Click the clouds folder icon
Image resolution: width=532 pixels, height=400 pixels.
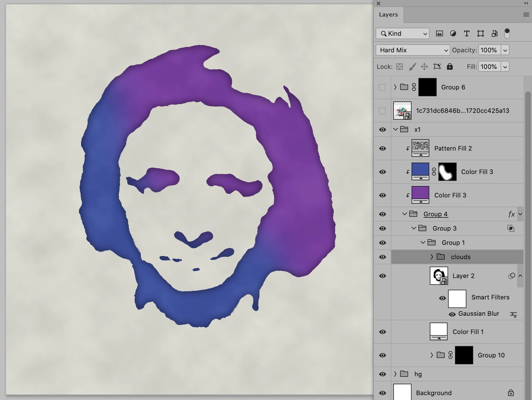click(441, 257)
